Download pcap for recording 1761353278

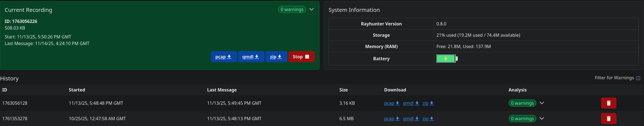pos(392,119)
